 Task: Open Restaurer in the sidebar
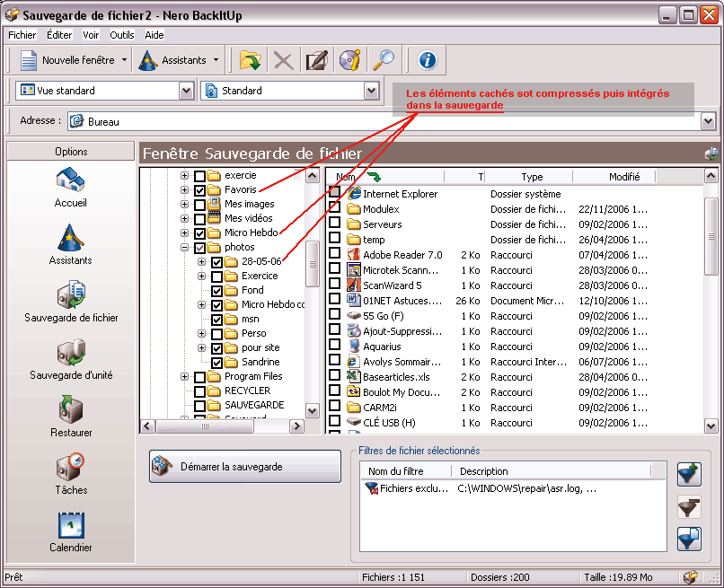71,417
